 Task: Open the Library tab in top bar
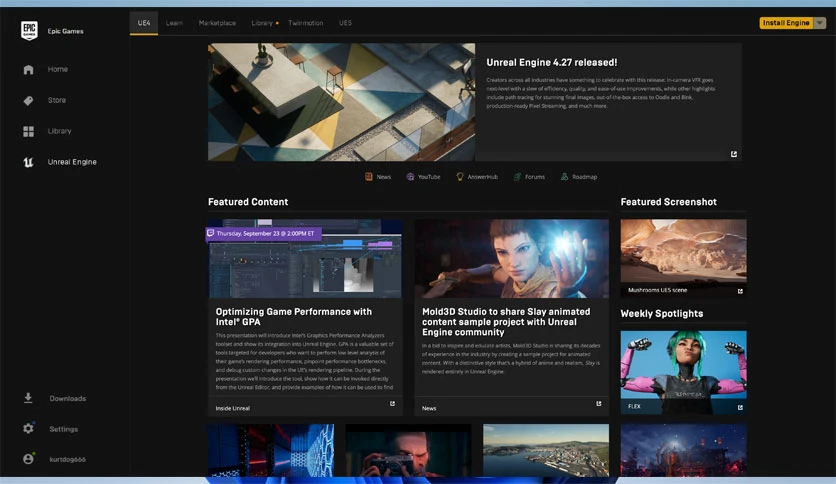coord(262,23)
